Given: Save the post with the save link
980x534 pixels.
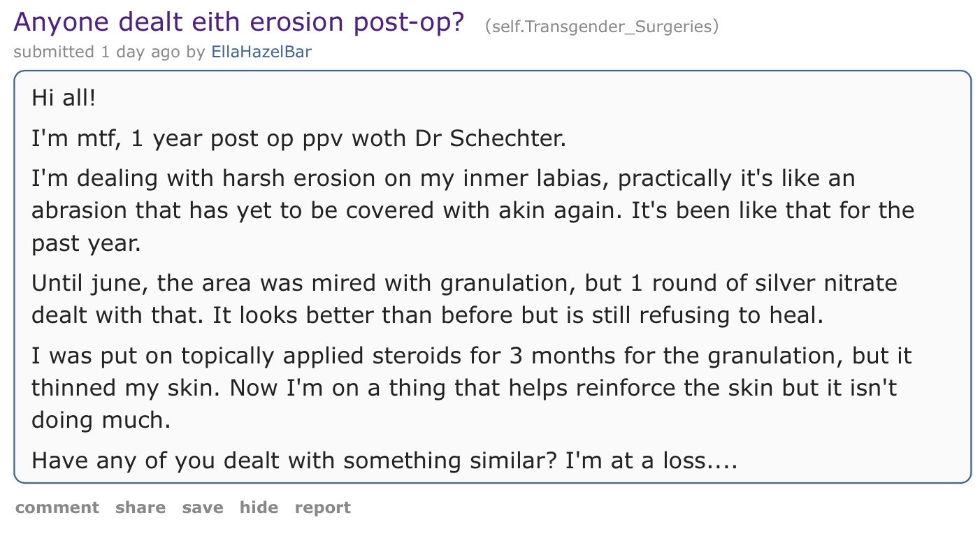Looking at the screenshot, I should tap(203, 507).
